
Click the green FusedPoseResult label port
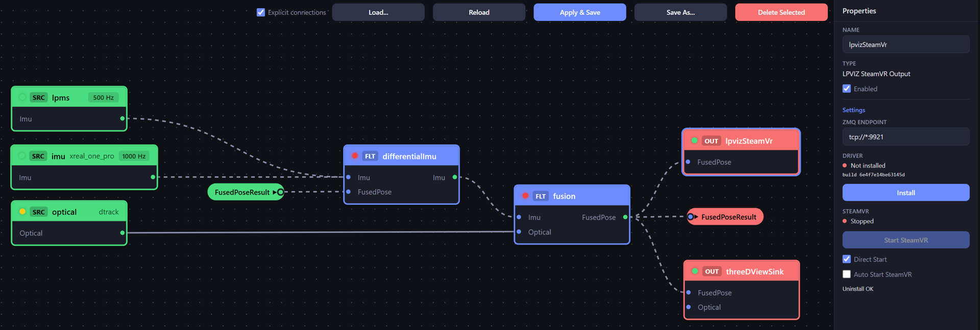tap(280, 192)
